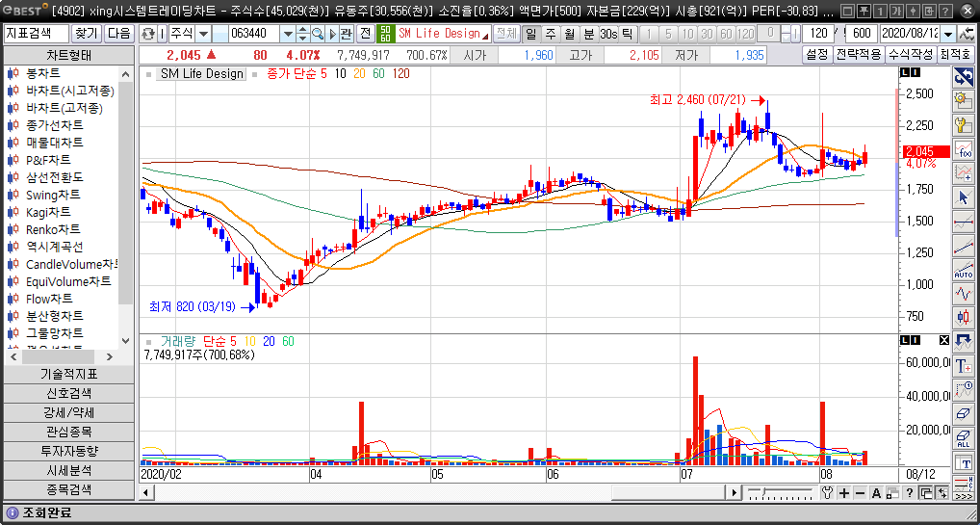Image resolution: width=980 pixels, height=525 pixels.
Task: Select Kagi차트 in chart type list
Action: pos(48,212)
